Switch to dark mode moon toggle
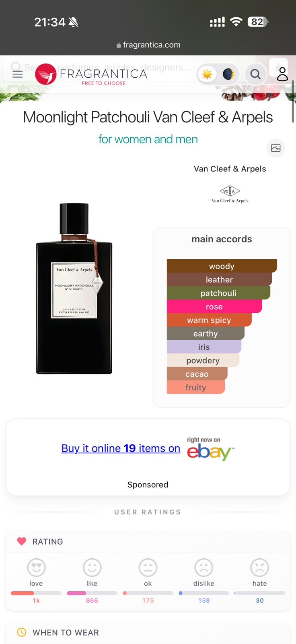 point(228,74)
